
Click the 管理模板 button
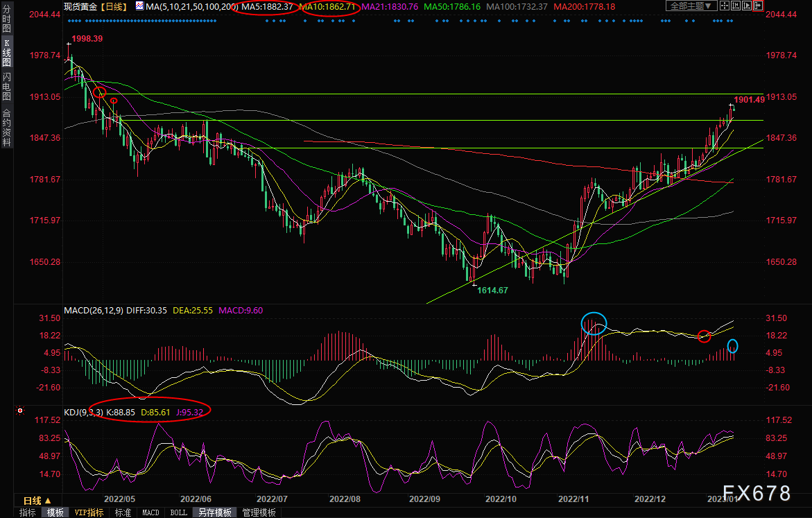tap(259, 512)
